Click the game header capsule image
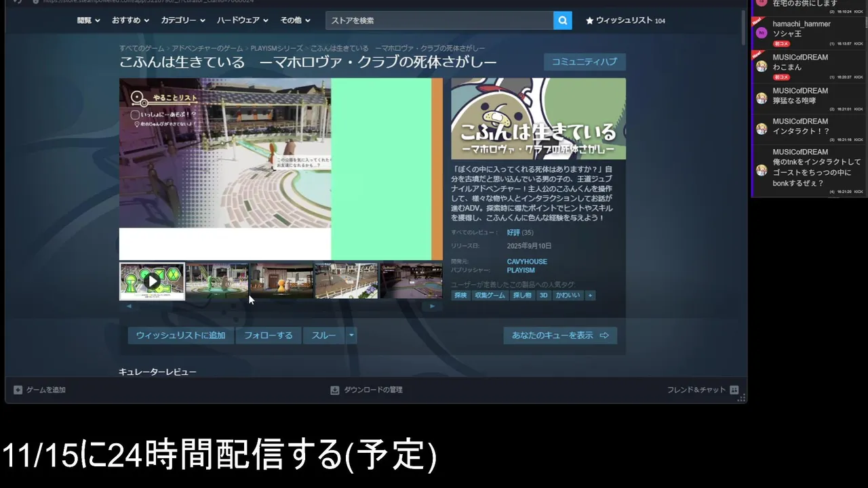Image resolution: width=868 pixels, height=488 pixels. coord(538,119)
